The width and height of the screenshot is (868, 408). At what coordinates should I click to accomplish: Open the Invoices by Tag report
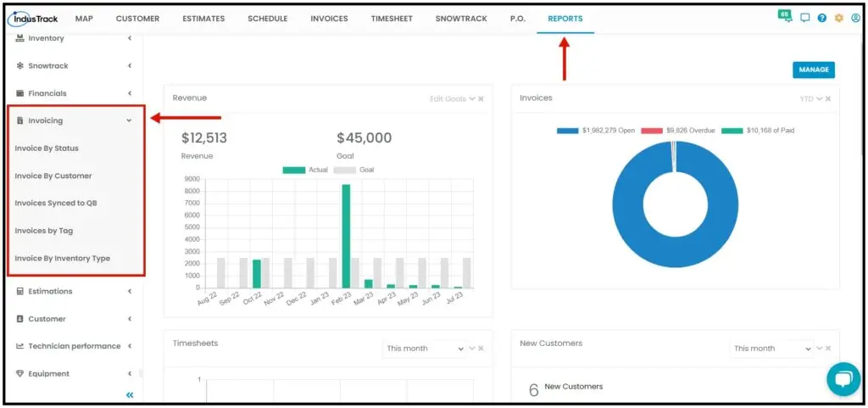tap(44, 231)
